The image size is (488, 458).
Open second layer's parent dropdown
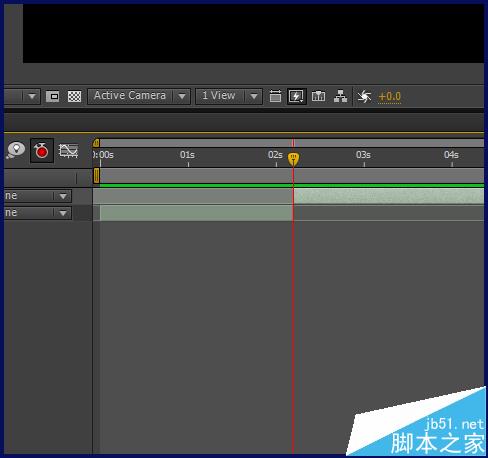38,213
